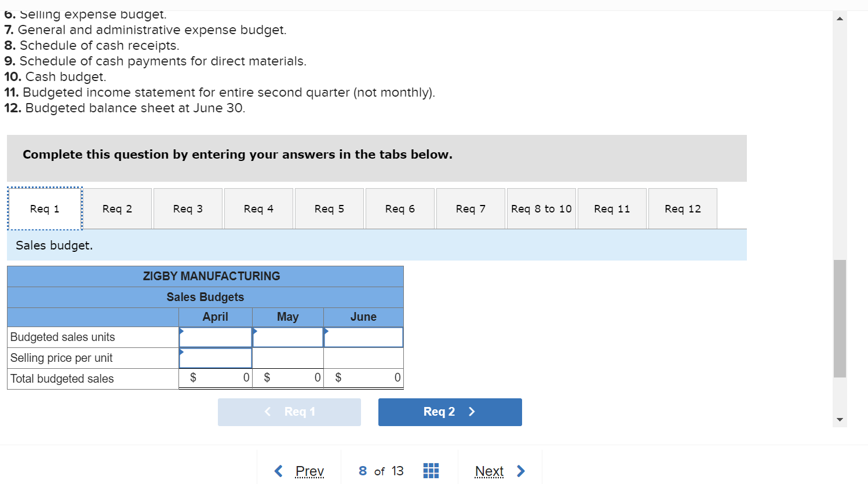Open the Req 5 tab

click(329, 208)
